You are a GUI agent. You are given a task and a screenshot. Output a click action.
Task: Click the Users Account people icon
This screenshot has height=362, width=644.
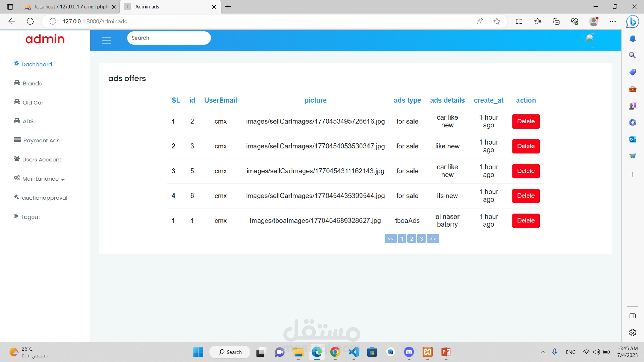(17, 159)
